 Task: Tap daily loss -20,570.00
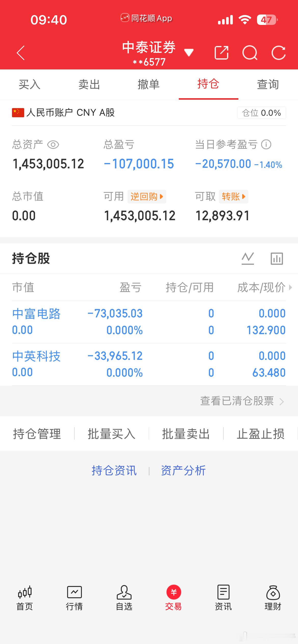[x=223, y=164]
